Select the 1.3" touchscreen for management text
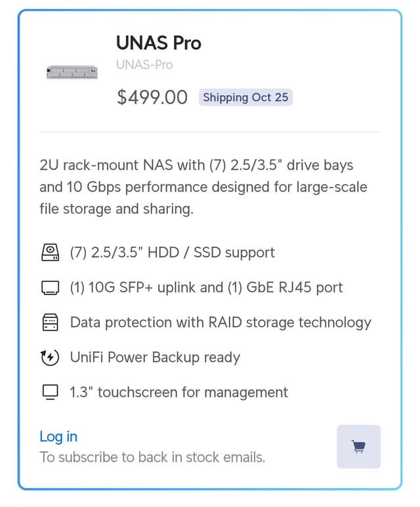This screenshot has width=420, height=507. click(x=179, y=392)
